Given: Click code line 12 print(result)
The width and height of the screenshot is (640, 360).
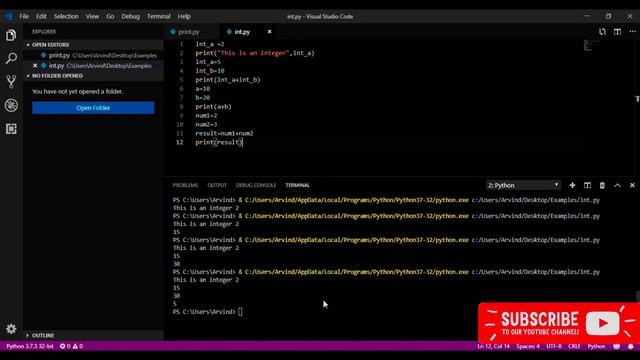Looking at the screenshot, I should [x=219, y=142].
